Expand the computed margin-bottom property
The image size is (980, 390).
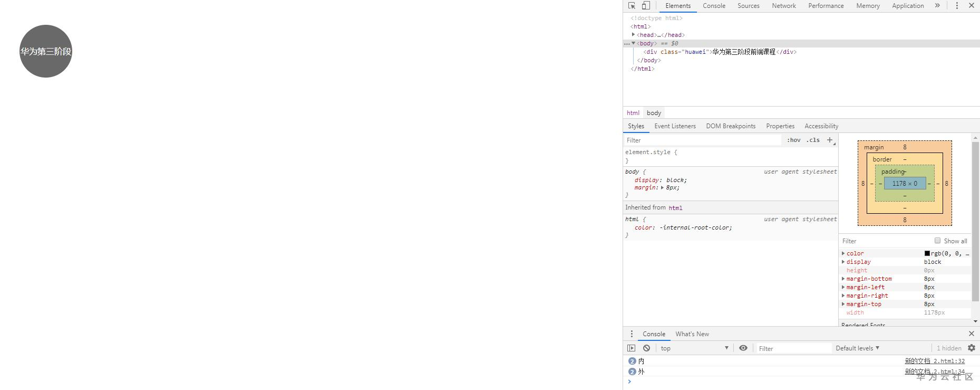[843, 279]
